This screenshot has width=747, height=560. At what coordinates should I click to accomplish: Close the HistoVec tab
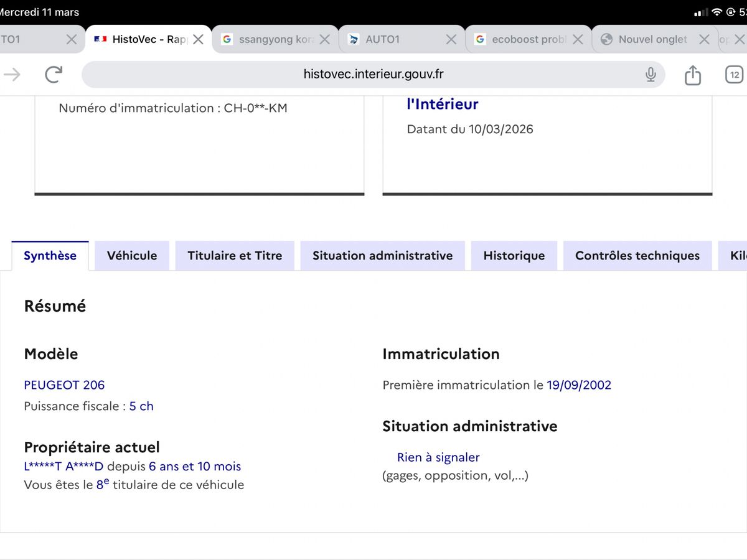[198, 39]
